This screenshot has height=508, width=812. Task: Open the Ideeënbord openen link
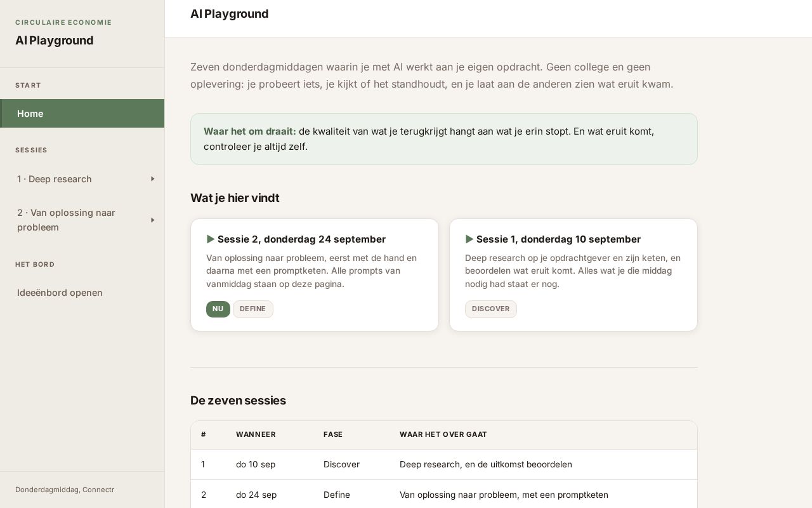click(60, 293)
